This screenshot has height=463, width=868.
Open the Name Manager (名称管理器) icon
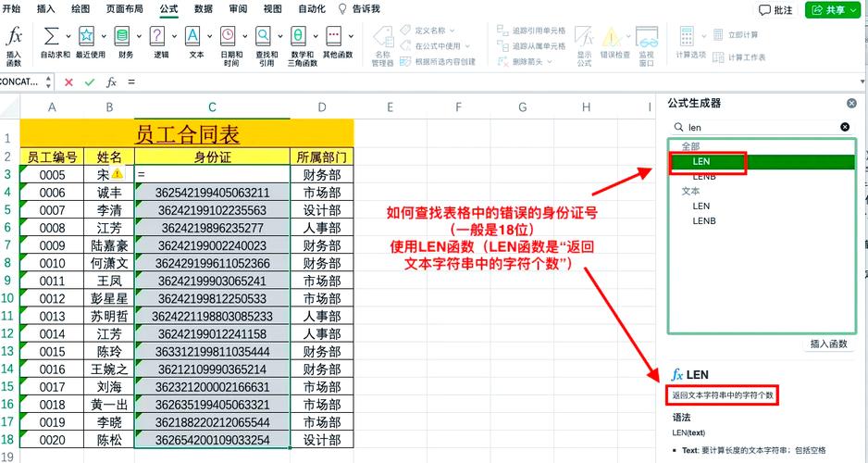(x=383, y=37)
